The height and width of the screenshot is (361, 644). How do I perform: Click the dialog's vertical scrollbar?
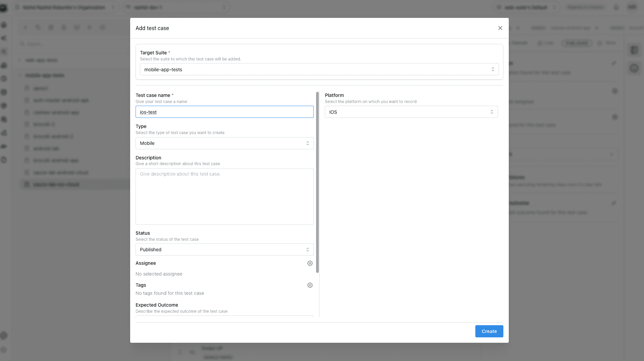click(x=317, y=182)
